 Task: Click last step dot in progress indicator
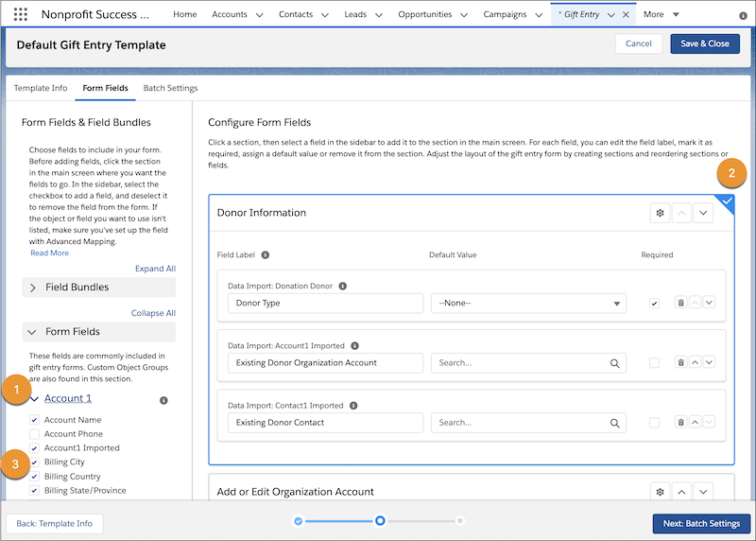460,521
